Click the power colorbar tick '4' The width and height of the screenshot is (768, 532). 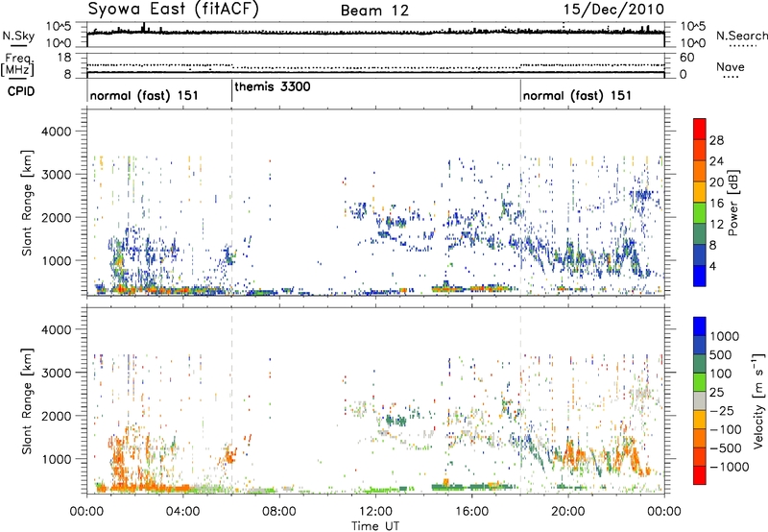point(713,266)
